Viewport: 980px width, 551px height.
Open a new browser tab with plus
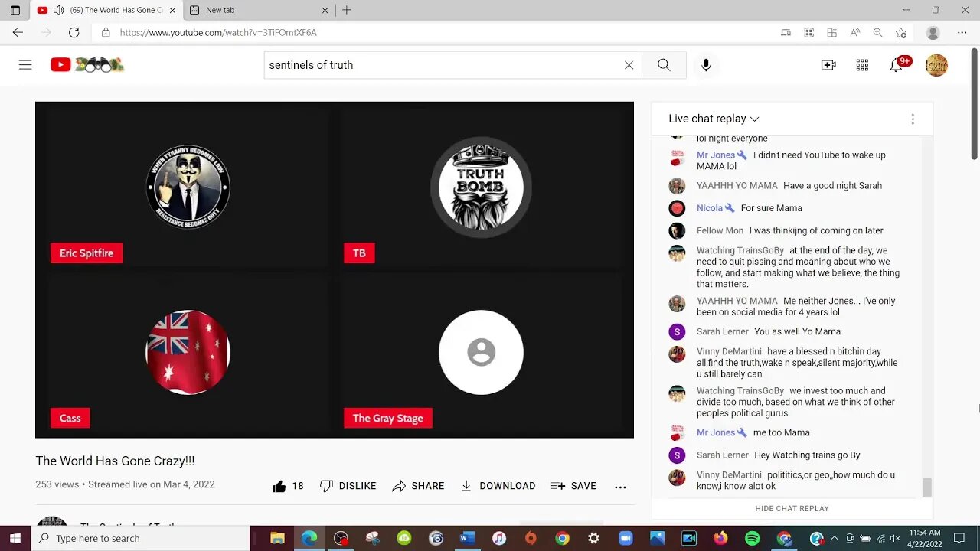pos(347,10)
